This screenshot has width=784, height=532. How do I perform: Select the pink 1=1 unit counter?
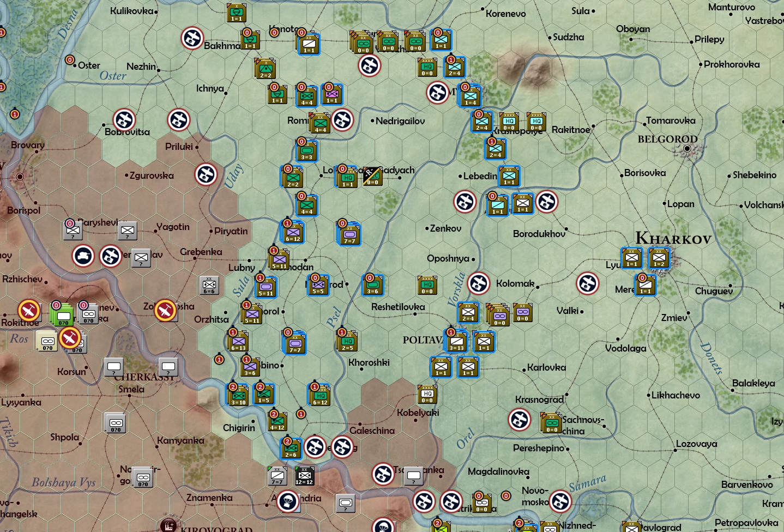point(332,94)
